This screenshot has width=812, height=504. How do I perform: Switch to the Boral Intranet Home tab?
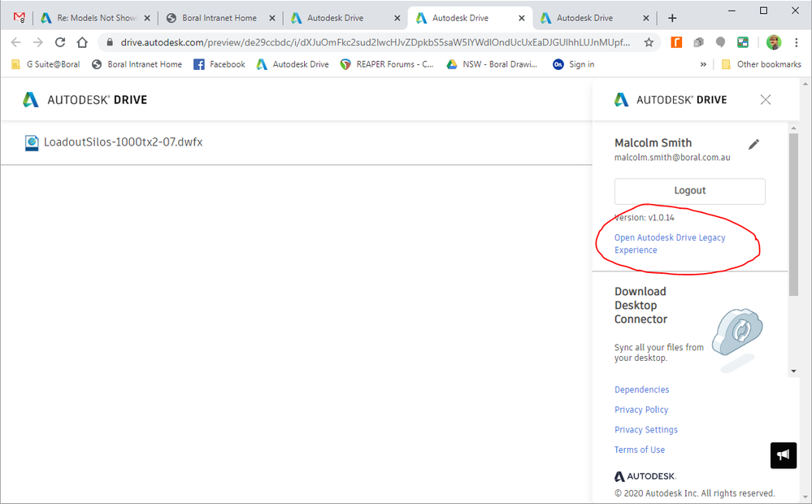[220, 18]
